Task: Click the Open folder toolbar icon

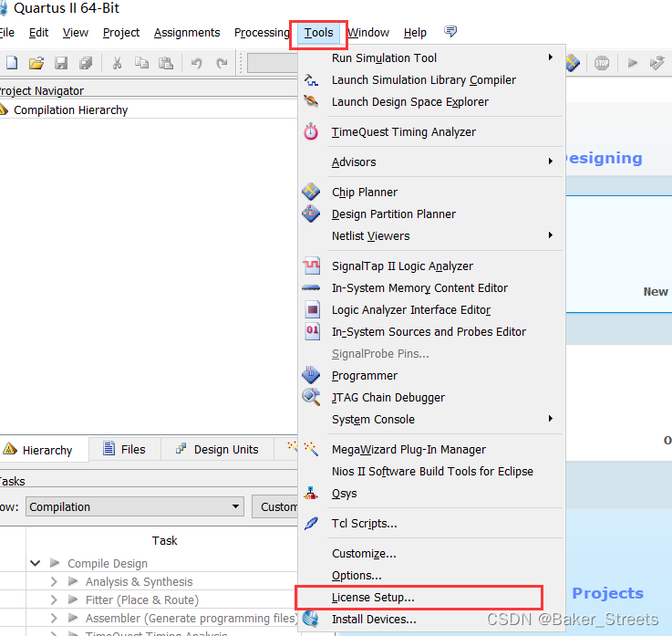Action: click(x=36, y=64)
